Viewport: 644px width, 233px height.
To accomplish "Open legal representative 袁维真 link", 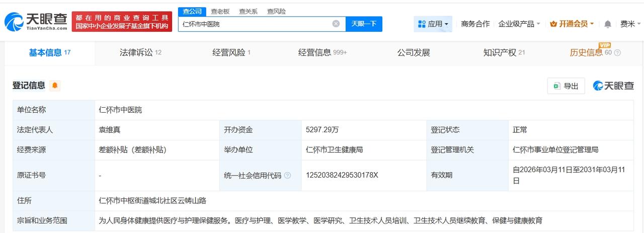I will click(x=109, y=130).
